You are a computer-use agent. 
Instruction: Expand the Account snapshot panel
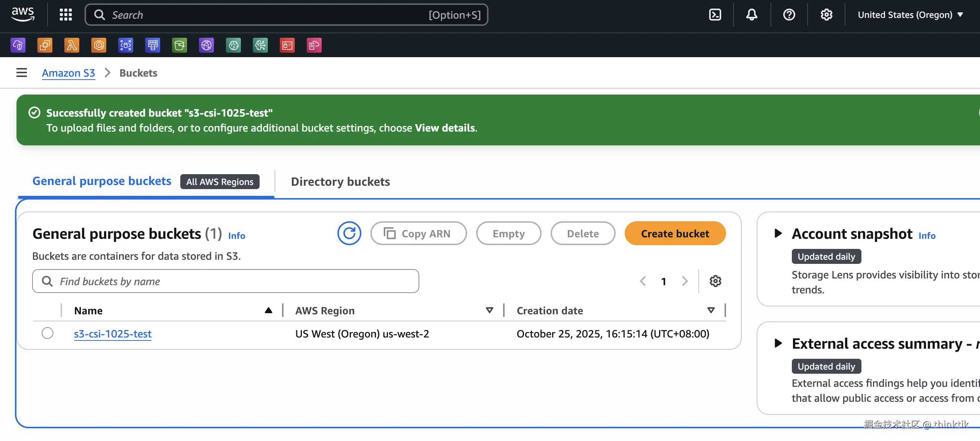click(x=778, y=234)
